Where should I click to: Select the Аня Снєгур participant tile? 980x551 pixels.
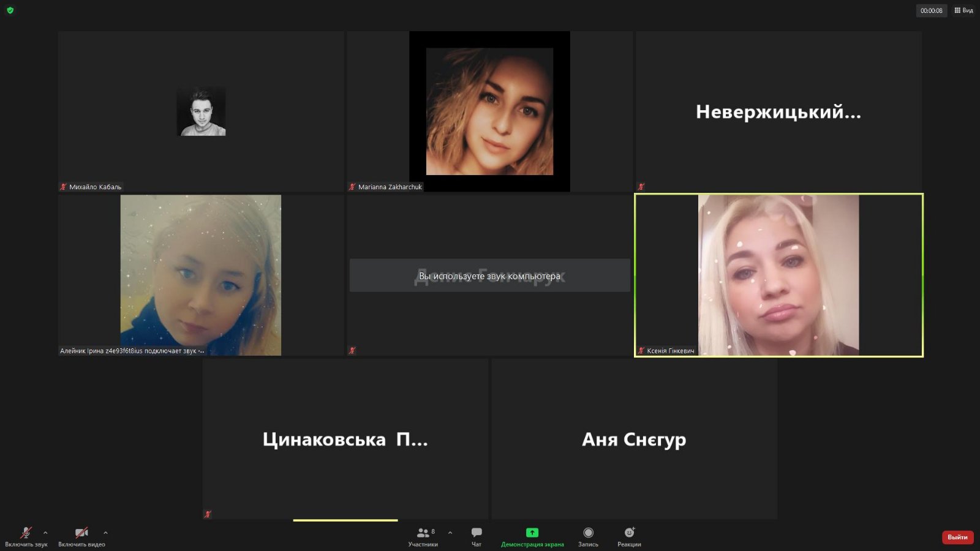(634, 439)
